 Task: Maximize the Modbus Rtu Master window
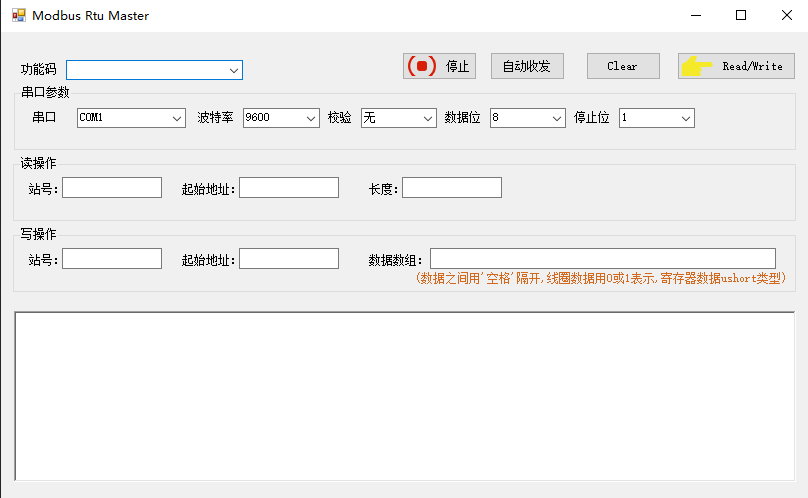click(741, 15)
